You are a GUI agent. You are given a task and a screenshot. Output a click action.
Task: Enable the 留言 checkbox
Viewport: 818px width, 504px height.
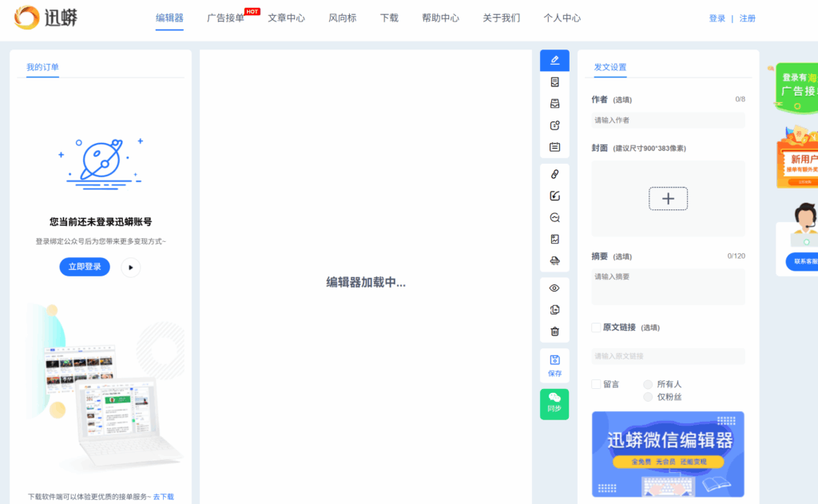596,384
